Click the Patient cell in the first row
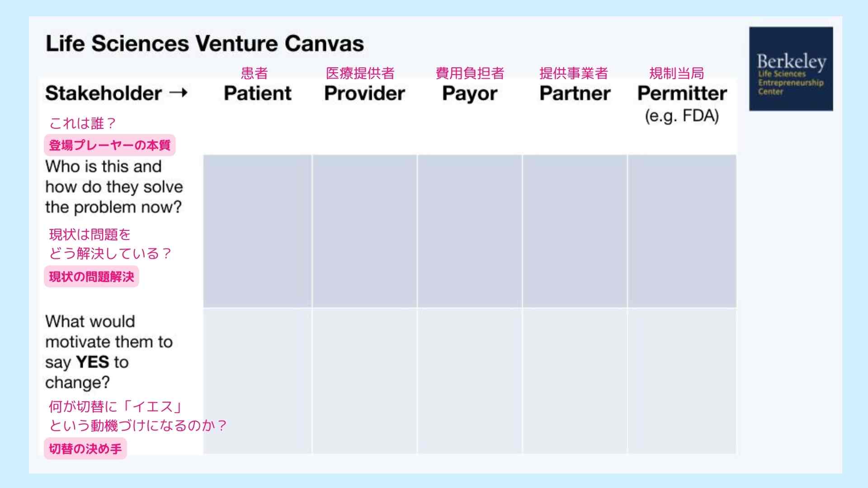The height and width of the screenshot is (488, 868). pyautogui.click(x=257, y=231)
